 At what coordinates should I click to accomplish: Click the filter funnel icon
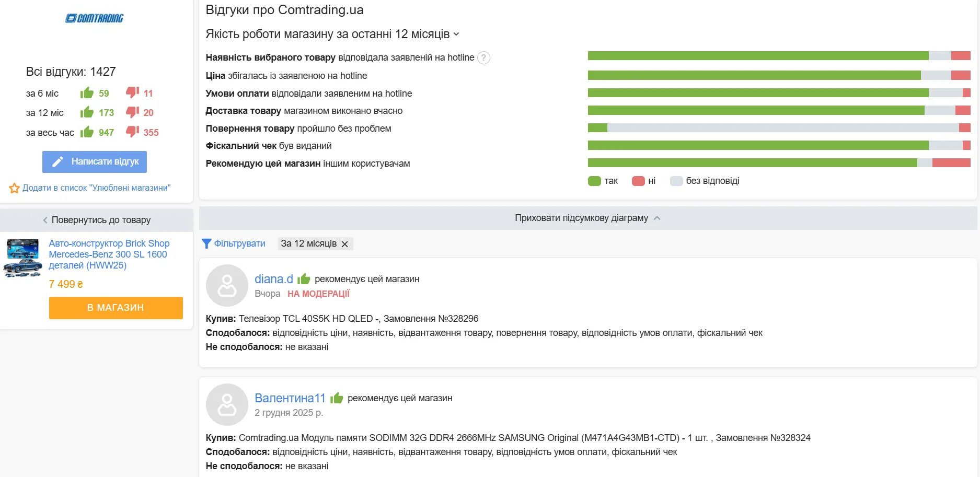tap(206, 244)
